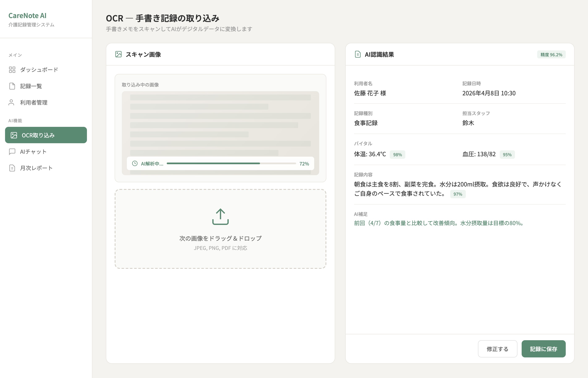The image size is (588, 378).
Task: Click the 体温: 36.4°C value
Action: [370, 154]
